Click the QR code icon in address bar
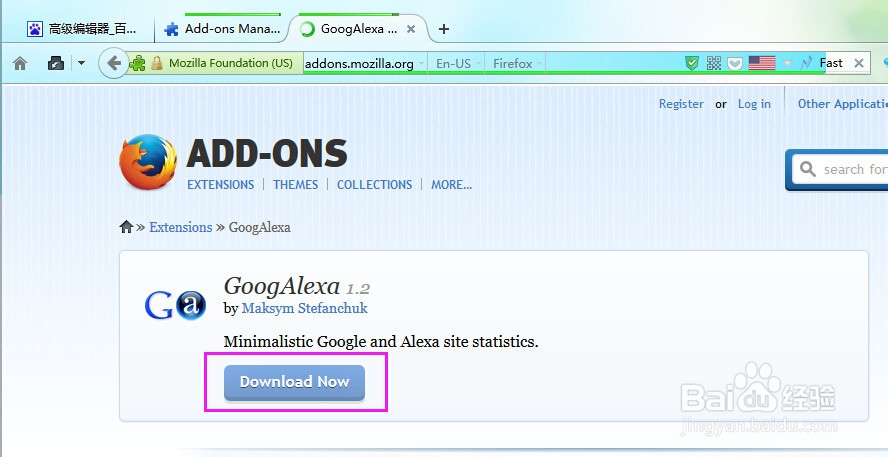The image size is (888, 457). [x=714, y=63]
